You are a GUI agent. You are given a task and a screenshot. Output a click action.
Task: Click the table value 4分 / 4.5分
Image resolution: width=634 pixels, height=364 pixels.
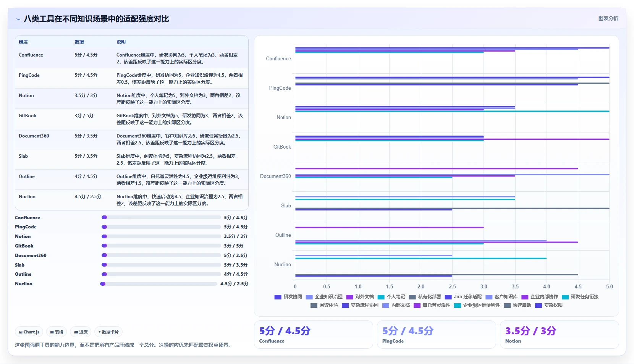pos(86,176)
